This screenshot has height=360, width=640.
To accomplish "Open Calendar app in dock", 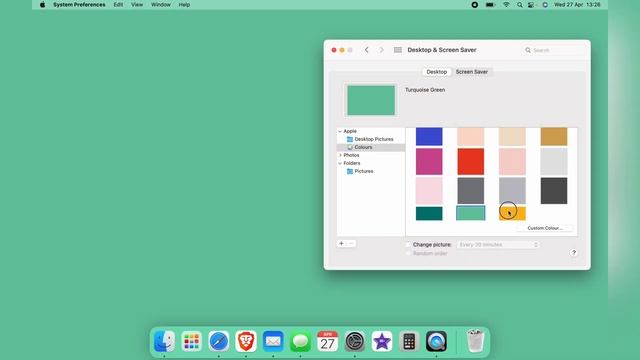I will [327, 341].
